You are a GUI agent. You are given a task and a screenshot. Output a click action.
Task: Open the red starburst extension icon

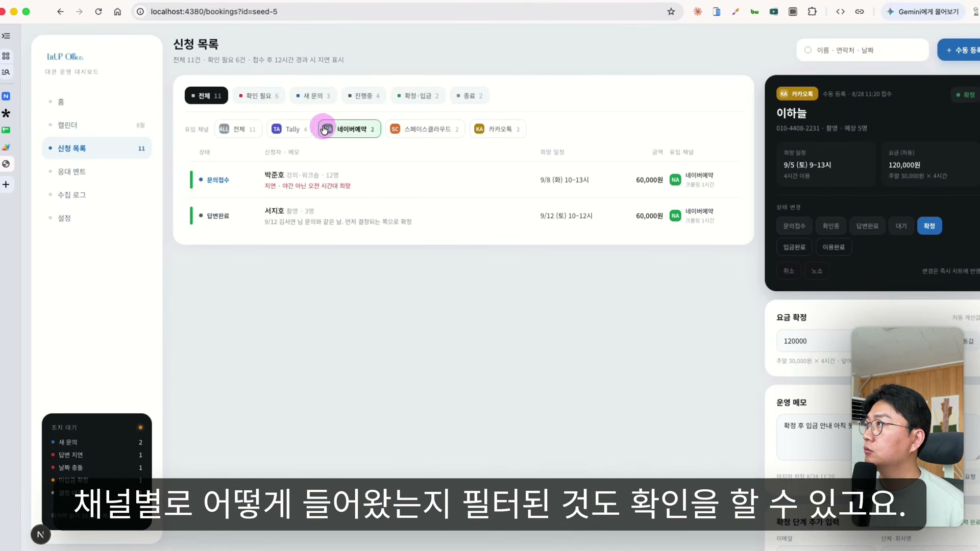[697, 11]
